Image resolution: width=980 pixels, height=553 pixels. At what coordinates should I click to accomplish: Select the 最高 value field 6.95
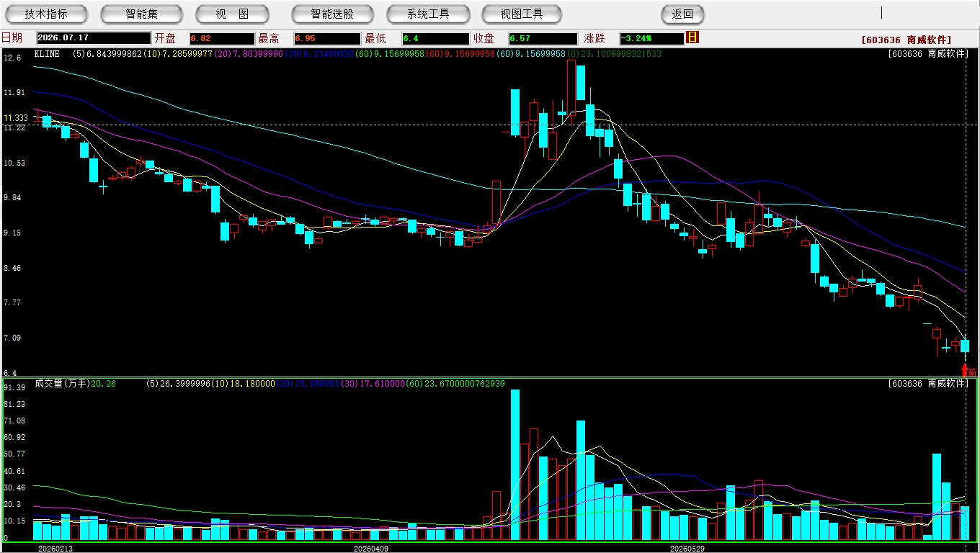click(326, 38)
